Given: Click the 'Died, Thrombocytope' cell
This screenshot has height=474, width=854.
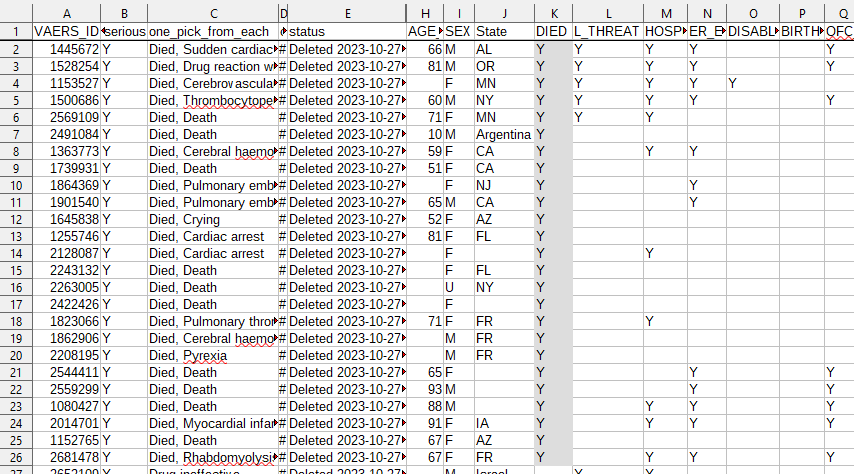Looking at the screenshot, I should click(213, 101).
